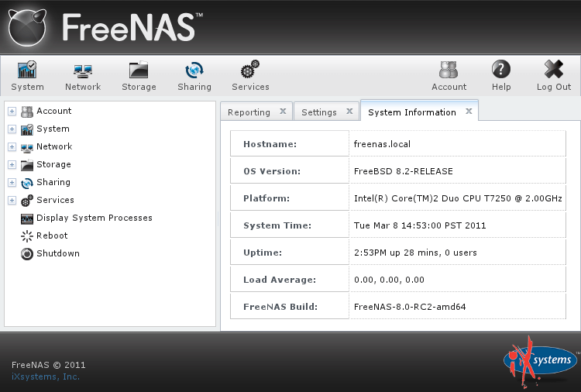
Task: Expand the Network tree node
Action: pyautogui.click(x=12, y=146)
